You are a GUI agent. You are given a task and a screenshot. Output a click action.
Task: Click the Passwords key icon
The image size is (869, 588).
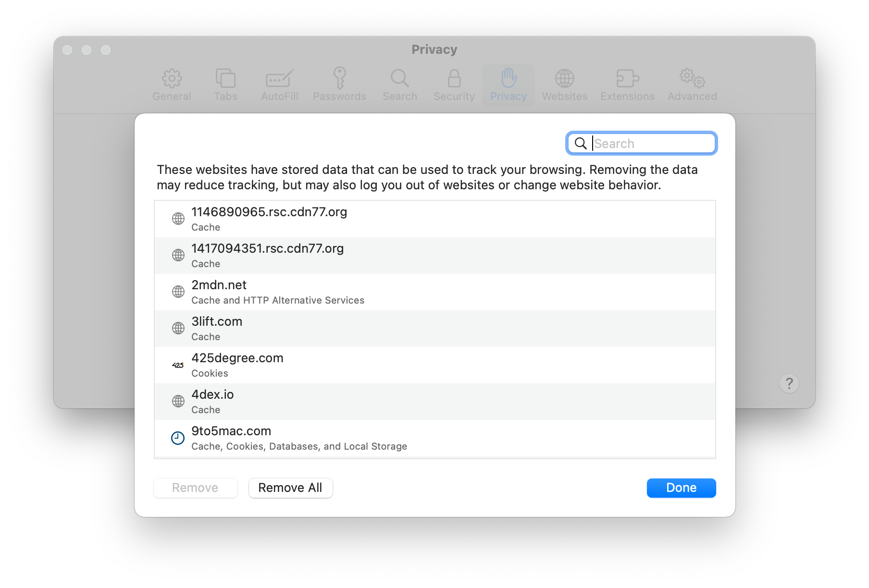[339, 78]
